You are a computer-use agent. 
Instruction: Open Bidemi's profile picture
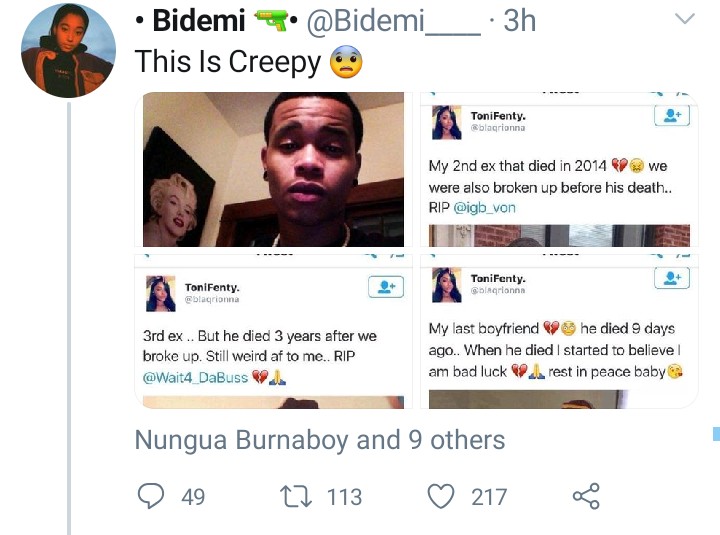(x=68, y=51)
